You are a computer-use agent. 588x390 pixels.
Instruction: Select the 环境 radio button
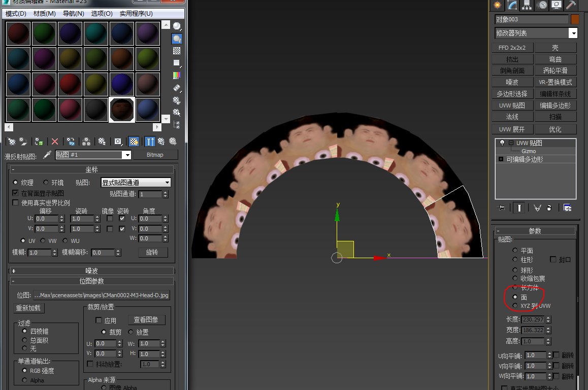[x=46, y=183]
